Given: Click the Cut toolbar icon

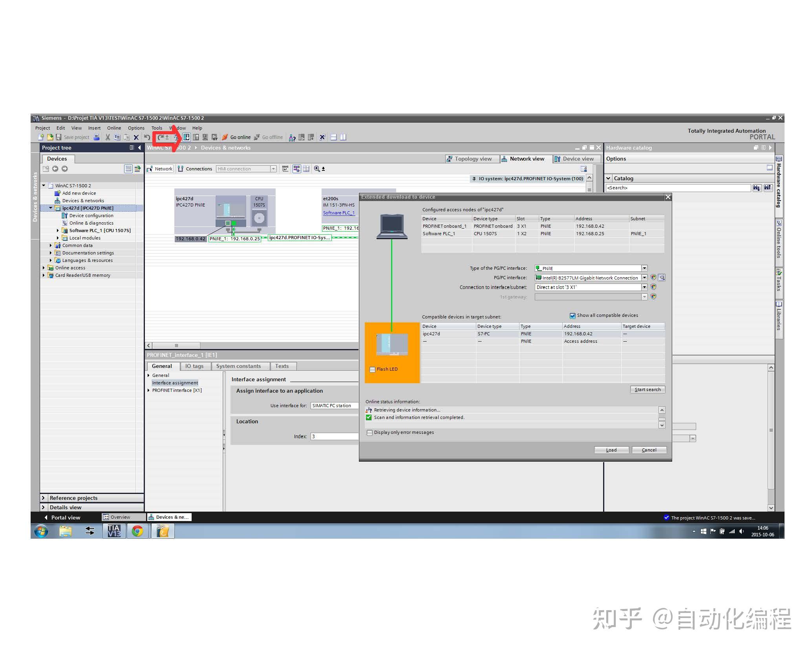Looking at the screenshot, I should point(107,137).
